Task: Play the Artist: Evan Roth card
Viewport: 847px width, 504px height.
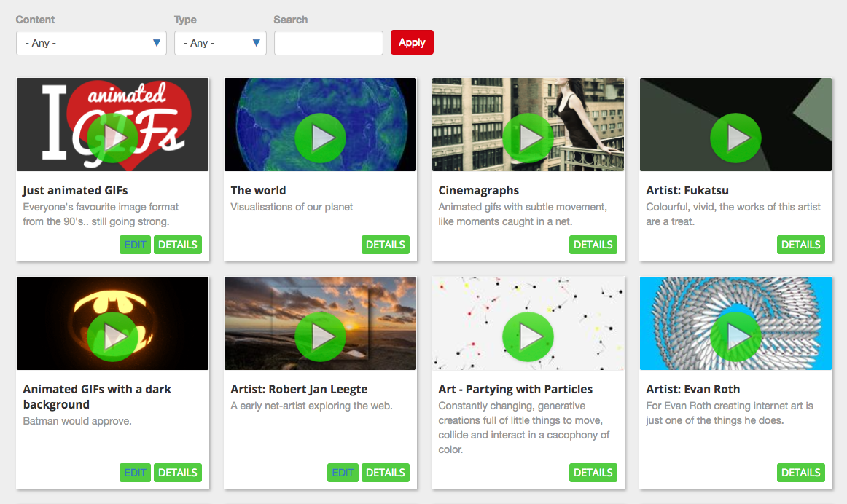Action: point(735,336)
